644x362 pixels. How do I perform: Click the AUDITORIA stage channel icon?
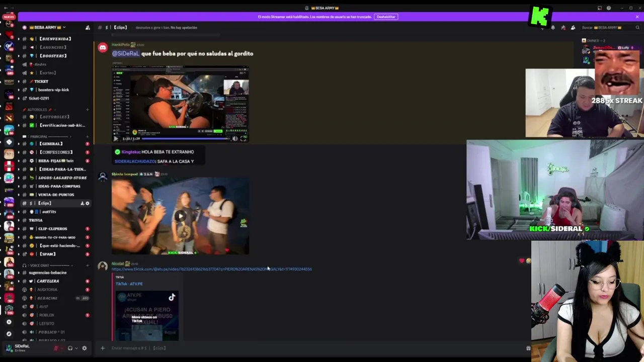[x=25, y=290]
